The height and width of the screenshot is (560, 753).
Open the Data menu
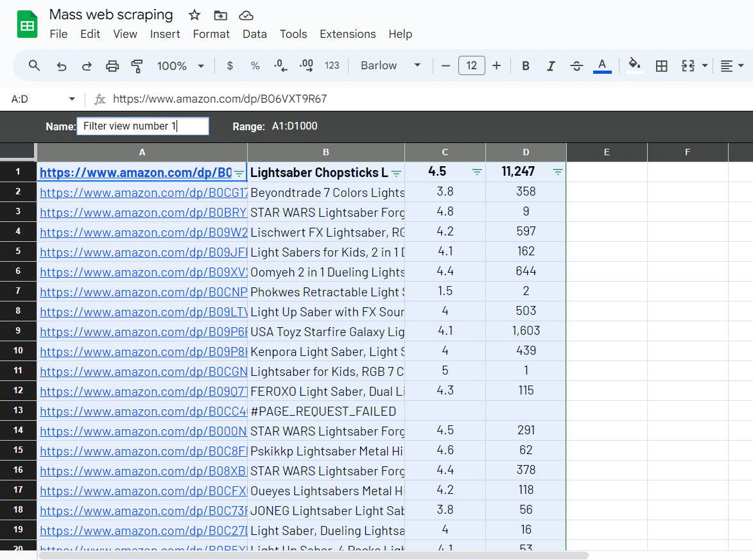254,34
